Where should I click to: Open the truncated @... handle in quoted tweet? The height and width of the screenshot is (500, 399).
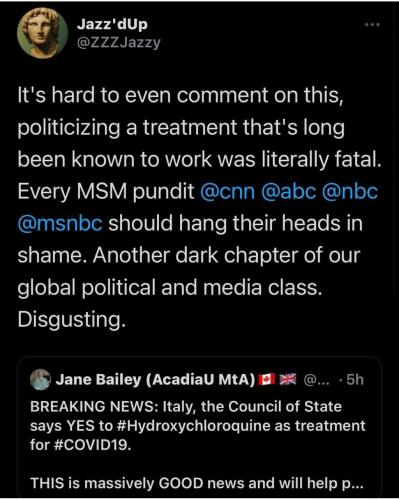(x=317, y=380)
